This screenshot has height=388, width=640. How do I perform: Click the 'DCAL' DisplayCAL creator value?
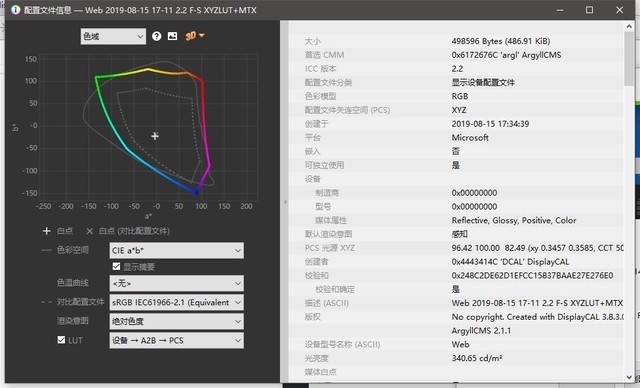tap(510, 262)
